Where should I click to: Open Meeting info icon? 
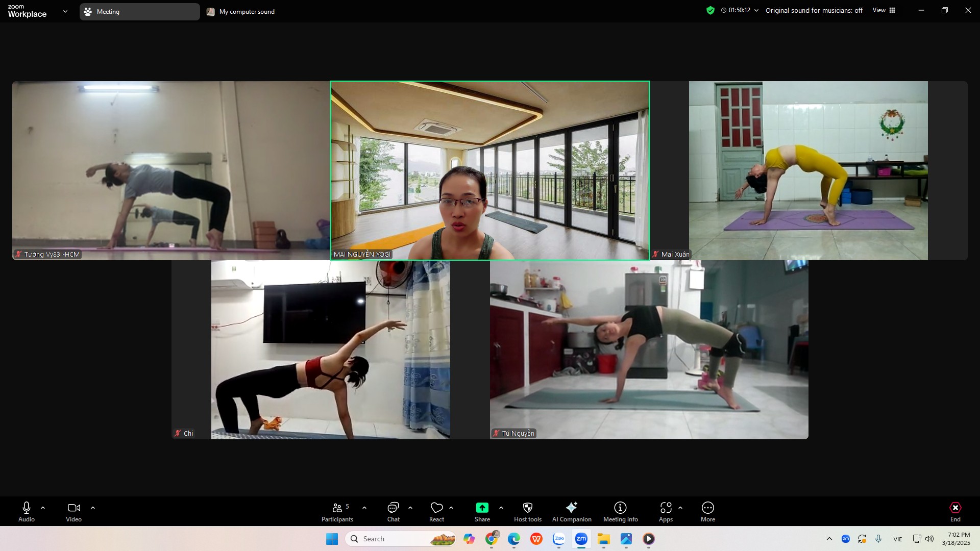620,512
